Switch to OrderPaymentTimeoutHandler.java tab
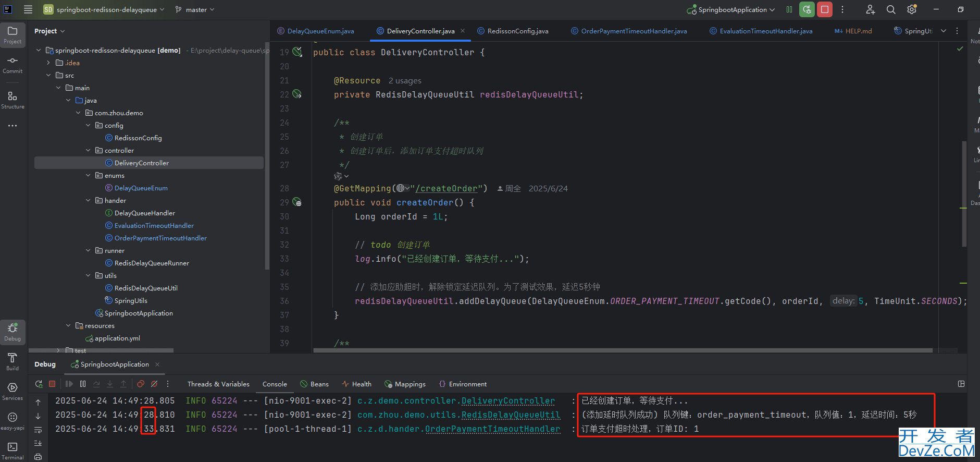Viewport: 980px width, 462px height. click(x=629, y=31)
